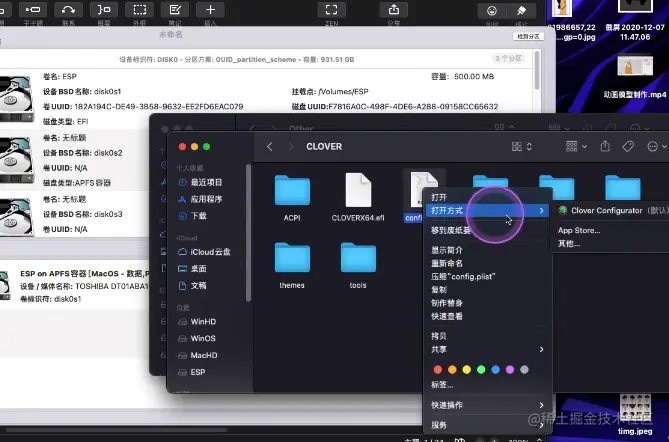This screenshot has height=442, width=669.
Task: Select the ESP volume in the sidebar
Action: point(198,372)
